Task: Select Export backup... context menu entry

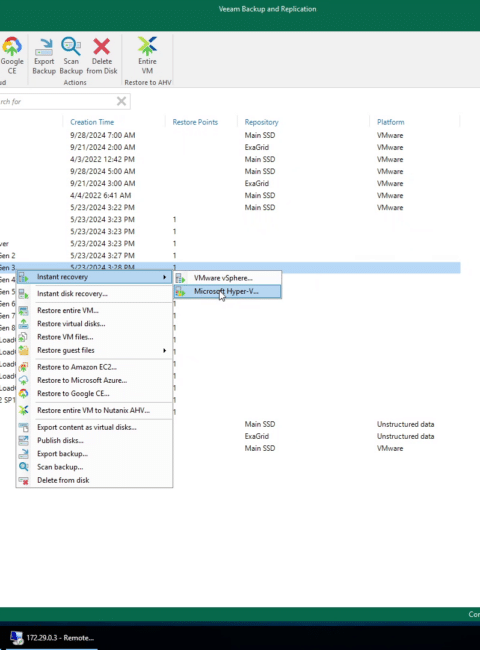Action: click(x=94, y=454)
